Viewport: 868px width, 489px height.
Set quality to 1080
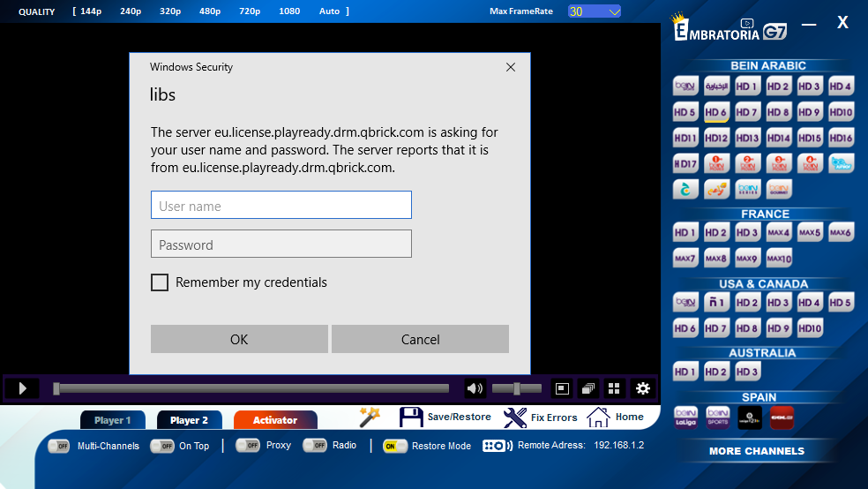pyautogui.click(x=289, y=11)
